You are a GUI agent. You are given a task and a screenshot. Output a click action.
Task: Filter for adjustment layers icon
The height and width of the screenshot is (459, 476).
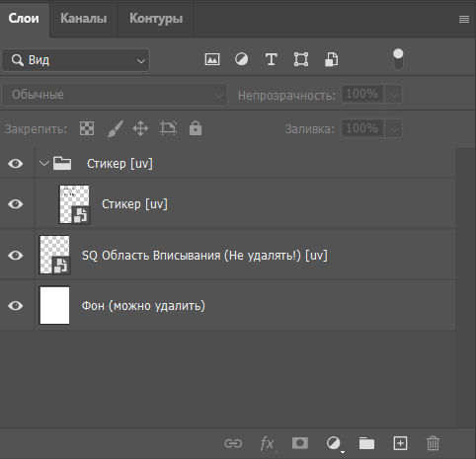[241, 59]
